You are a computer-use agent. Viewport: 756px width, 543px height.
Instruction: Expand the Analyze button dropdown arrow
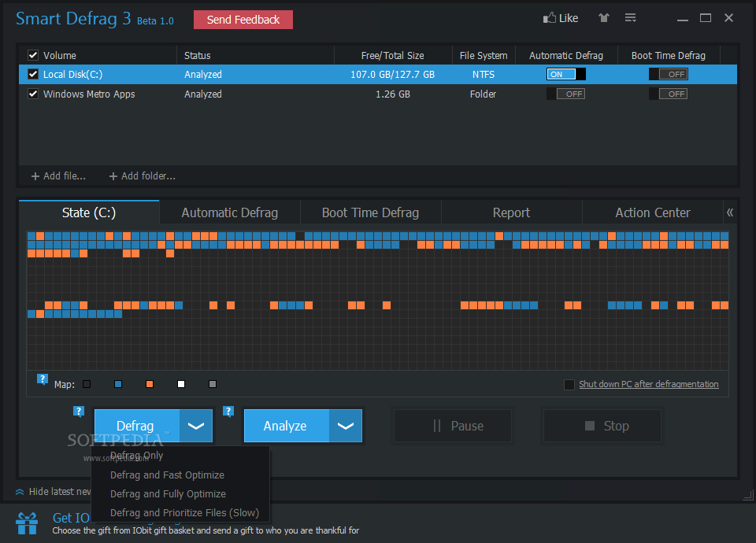345,426
